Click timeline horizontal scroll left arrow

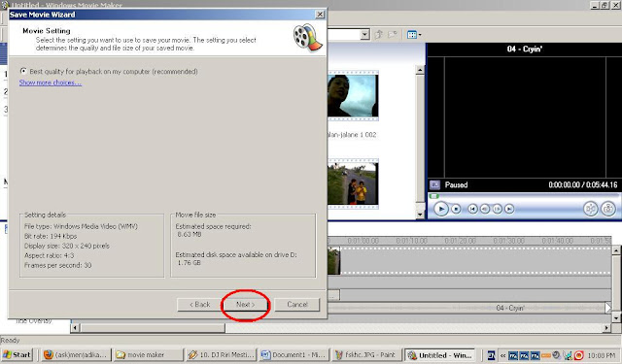coord(75,327)
